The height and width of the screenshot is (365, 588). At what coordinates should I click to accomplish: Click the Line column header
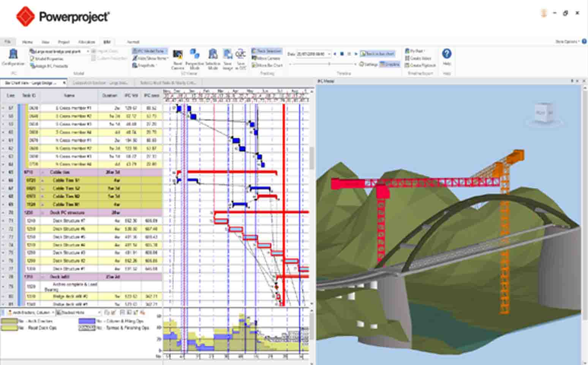pos(11,95)
